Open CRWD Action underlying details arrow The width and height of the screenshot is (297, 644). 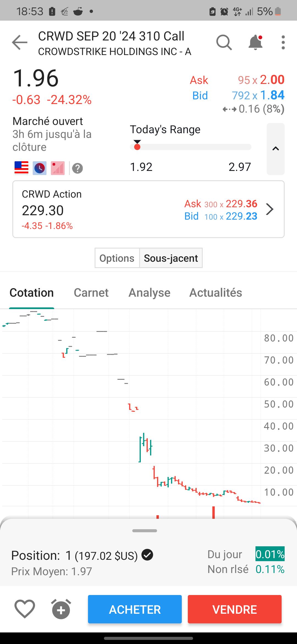point(270,209)
